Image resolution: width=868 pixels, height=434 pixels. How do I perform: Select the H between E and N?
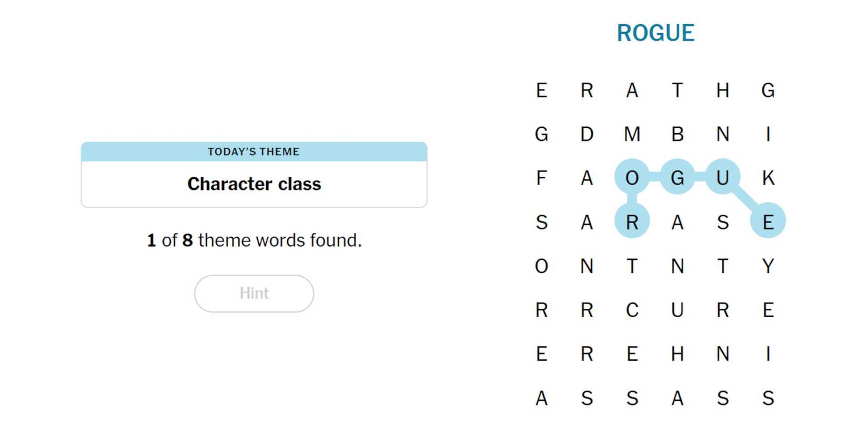click(x=677, y=354)
